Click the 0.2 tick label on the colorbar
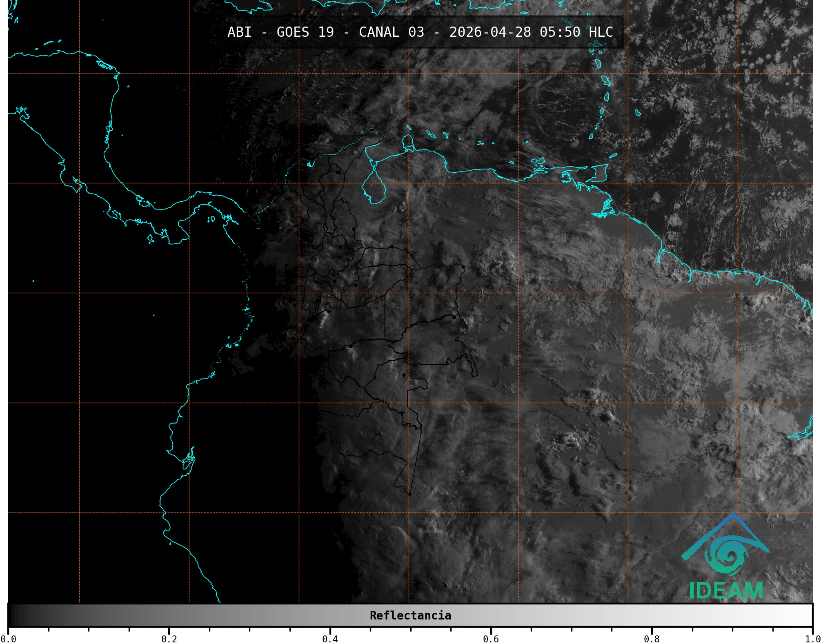 [x=169, y=638]
